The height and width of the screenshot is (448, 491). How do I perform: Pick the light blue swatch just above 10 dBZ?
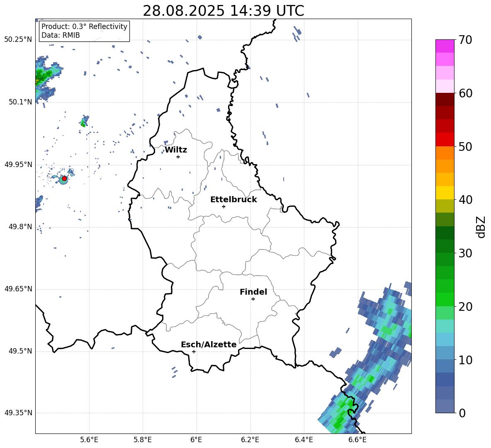(x=445, y=353)
